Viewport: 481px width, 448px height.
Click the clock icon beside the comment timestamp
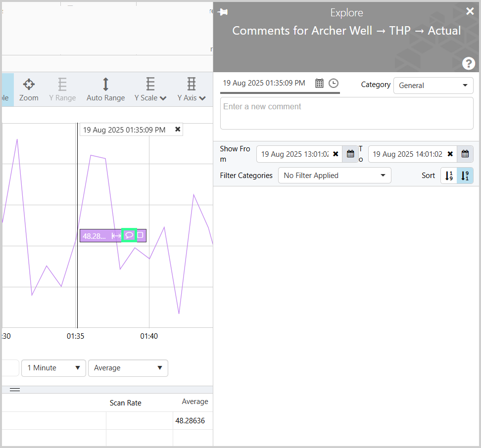[334, 83]
